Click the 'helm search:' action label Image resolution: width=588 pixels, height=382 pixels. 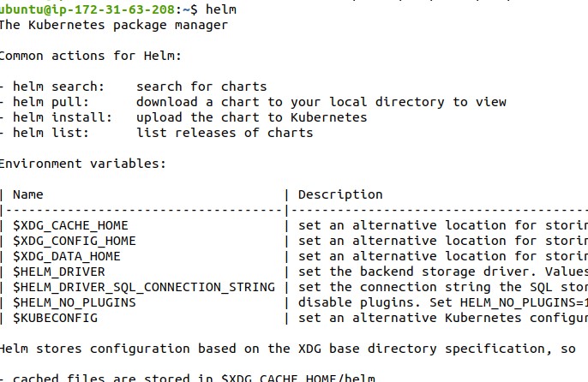[58, 87]
